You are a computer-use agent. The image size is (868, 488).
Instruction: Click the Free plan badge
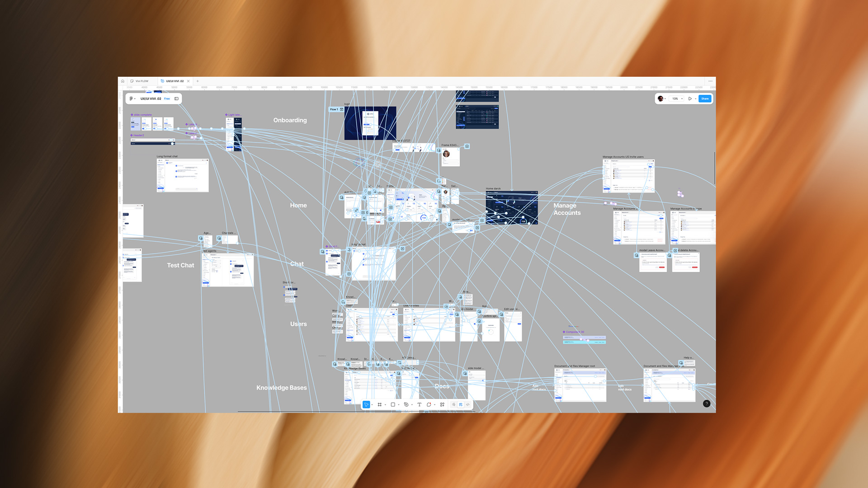pyautogui.click(x=167, y=99)
